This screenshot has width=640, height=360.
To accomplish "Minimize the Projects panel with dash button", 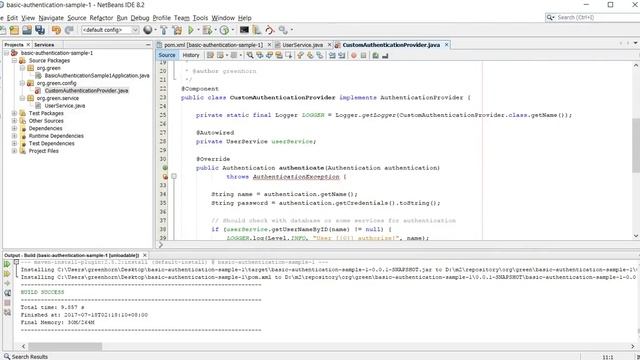I will coord(148,44).
